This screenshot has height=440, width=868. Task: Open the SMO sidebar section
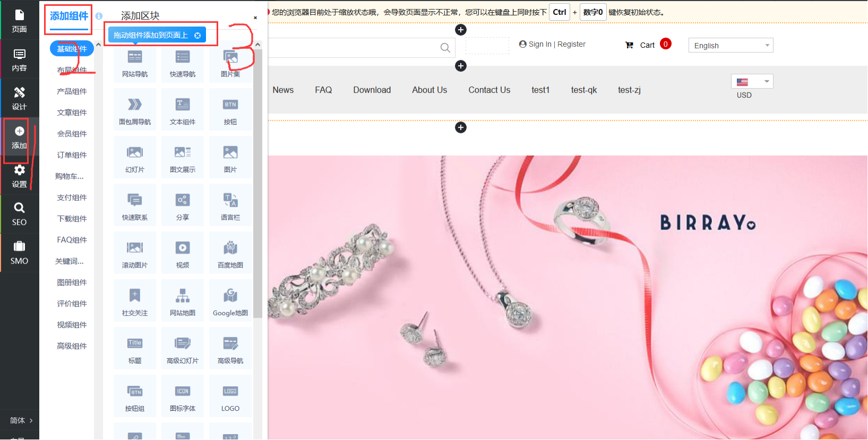[x=19, y=253]
